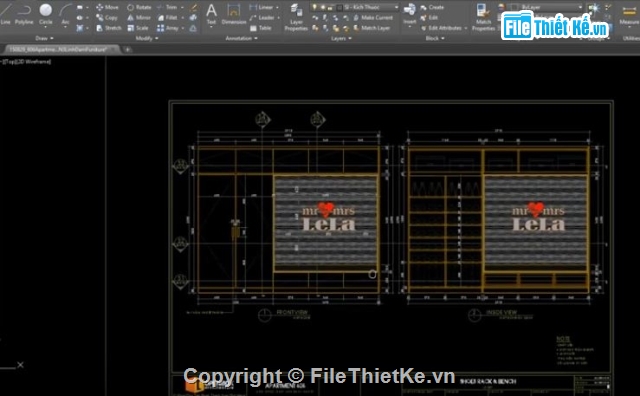The height and width of the screenshot is (396, 640).
Task: Expand the Annotation panel
Action: point(242,38)
